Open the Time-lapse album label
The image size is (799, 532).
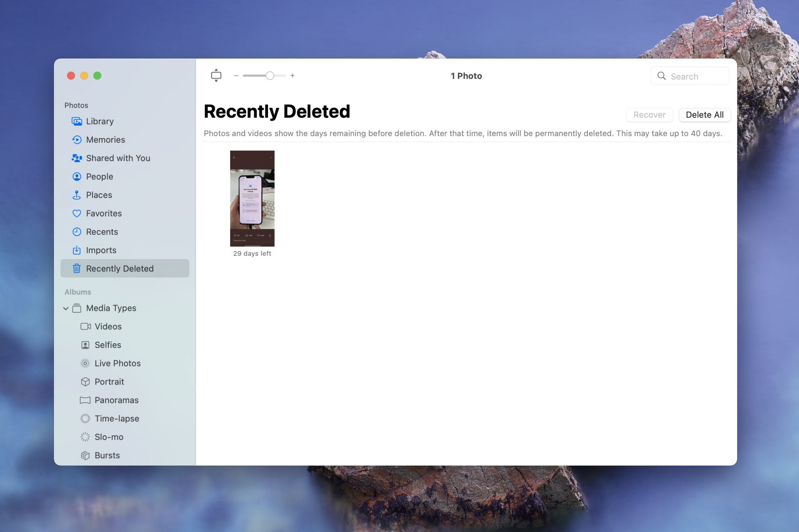point(117,419)
